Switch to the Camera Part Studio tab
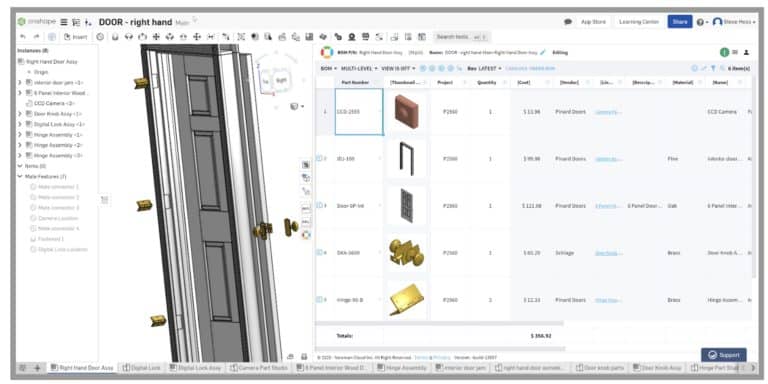Screen dimensions: 768x384 pyautogui.click(x=260, y=368)
